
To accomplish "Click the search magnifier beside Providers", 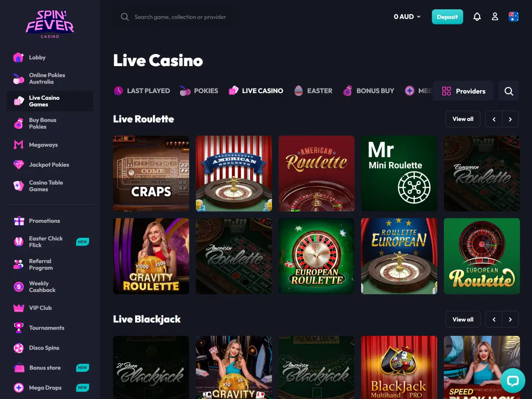I will pos(509,91).
